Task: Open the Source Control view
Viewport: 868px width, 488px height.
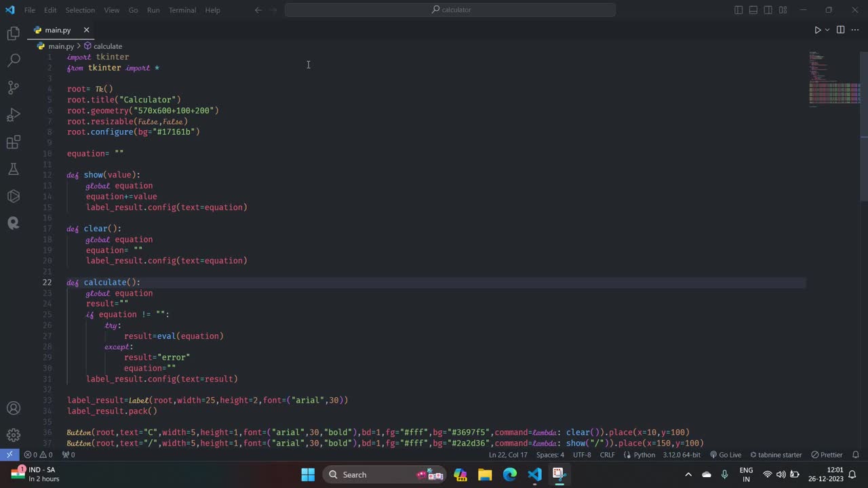Action: click(14, 87)
